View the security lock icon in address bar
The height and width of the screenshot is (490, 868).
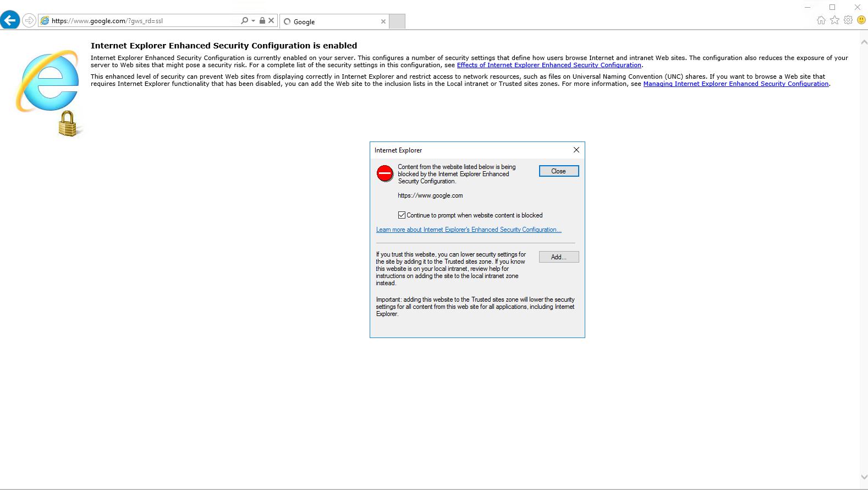(262, 20)
